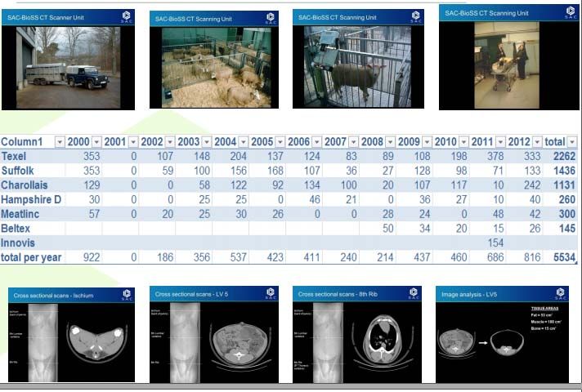Viewport: 582px width, 392px height.
Task: Open the 2006 column filter dropdown
Action: [317, 141]
